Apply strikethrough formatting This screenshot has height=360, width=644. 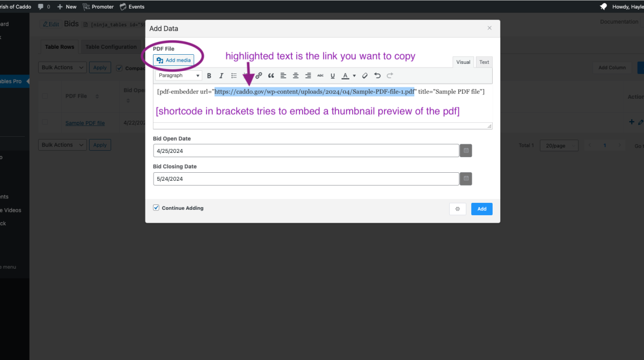pos(320,76)
